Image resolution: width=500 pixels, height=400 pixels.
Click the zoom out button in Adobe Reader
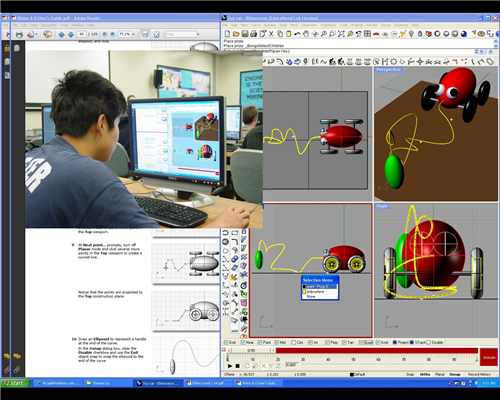(105, 34)
